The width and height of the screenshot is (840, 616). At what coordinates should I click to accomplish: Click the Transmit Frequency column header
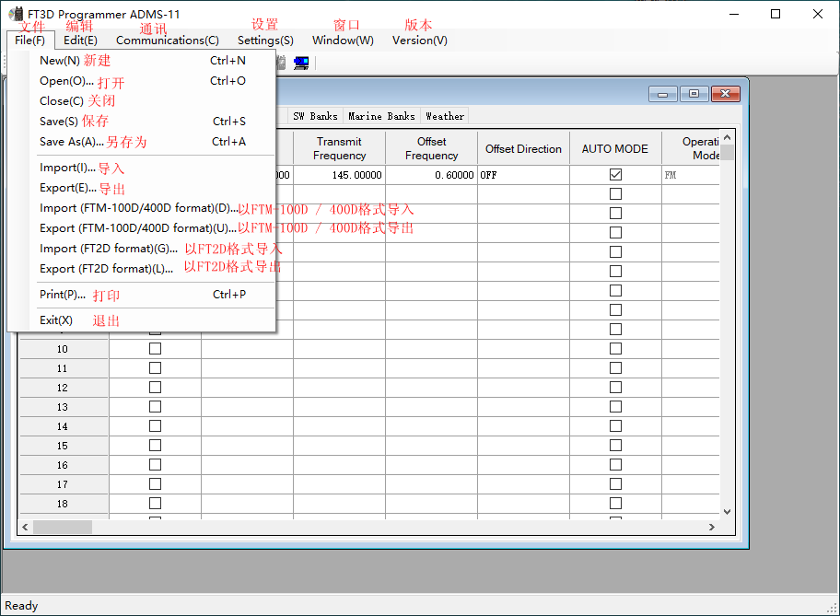click(339, 148)
